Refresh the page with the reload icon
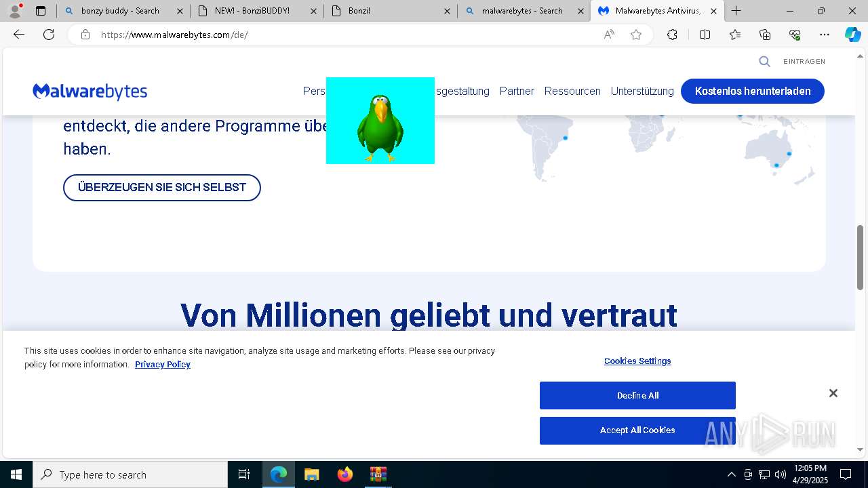Screen dimensions: 868x488 tap(49, 35)
